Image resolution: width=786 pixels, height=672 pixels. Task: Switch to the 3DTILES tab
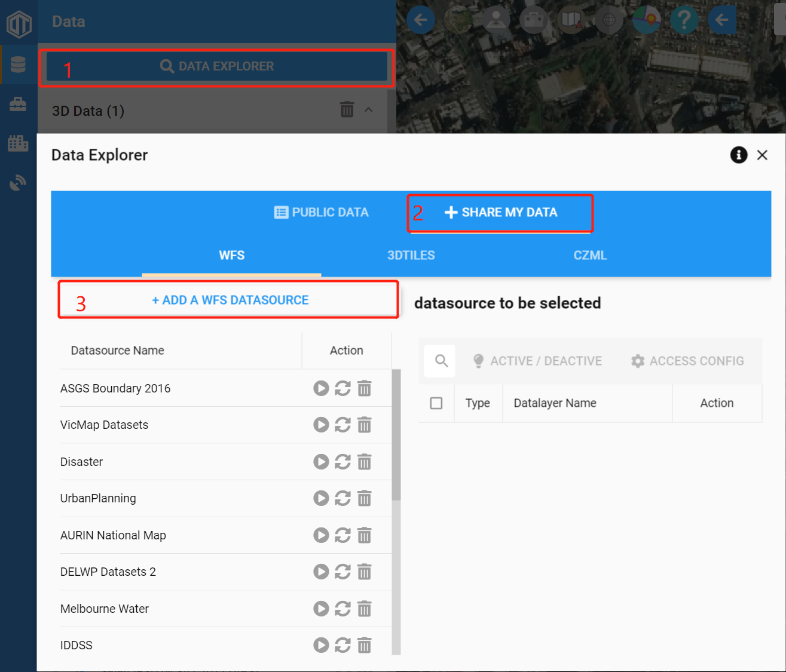[x=411, y=255]
